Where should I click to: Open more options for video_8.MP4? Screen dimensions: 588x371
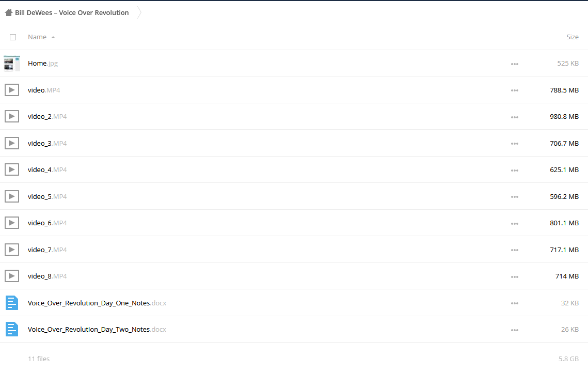[515, 277]
